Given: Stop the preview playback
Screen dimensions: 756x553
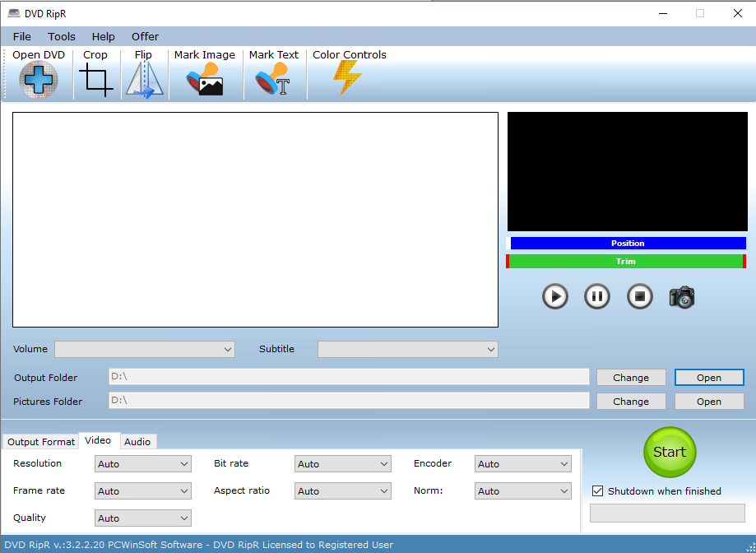Looking at the screenshot, I should (640, 296).
